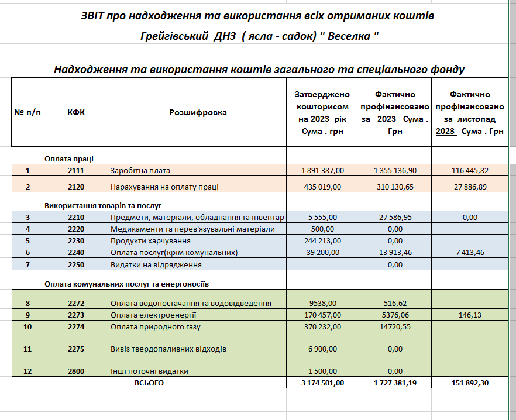Click the cell '116 445,82'
Viewport: 516px width, 420px height.
point(470,170)
